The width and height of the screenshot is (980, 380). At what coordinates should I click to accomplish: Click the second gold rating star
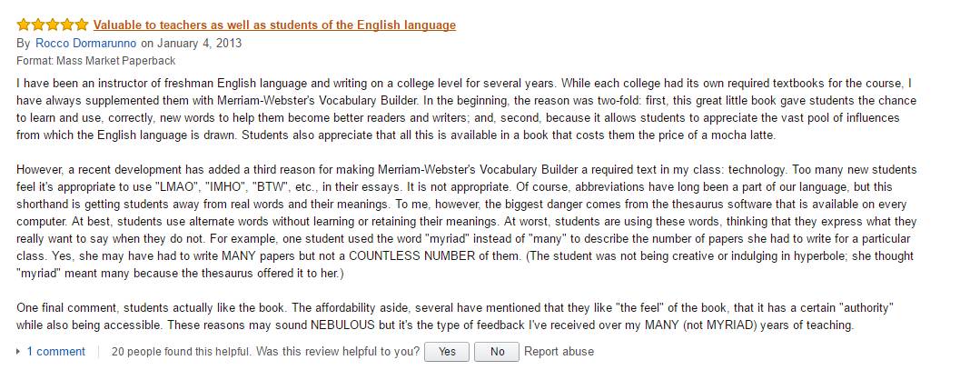pos(38,25)
